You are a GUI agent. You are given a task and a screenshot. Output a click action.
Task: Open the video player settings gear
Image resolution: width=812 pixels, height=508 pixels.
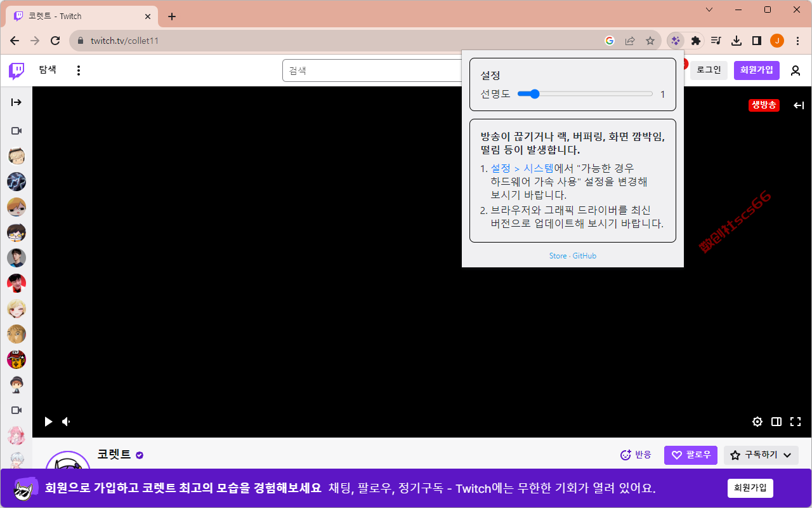757,422
